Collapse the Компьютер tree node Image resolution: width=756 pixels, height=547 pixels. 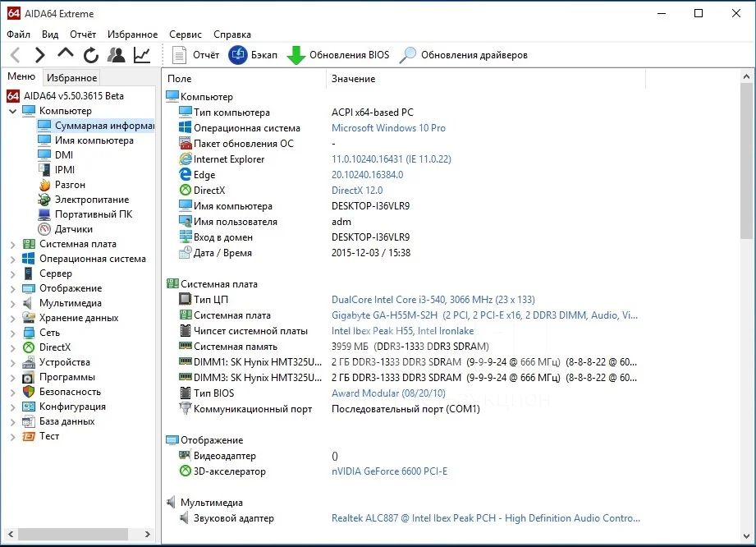coord(13,111)
